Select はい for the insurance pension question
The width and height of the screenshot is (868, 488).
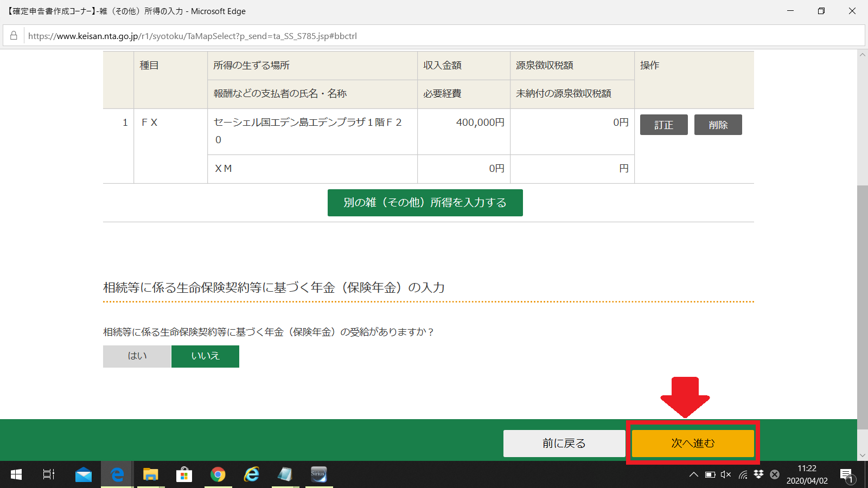tap(136, 356)
